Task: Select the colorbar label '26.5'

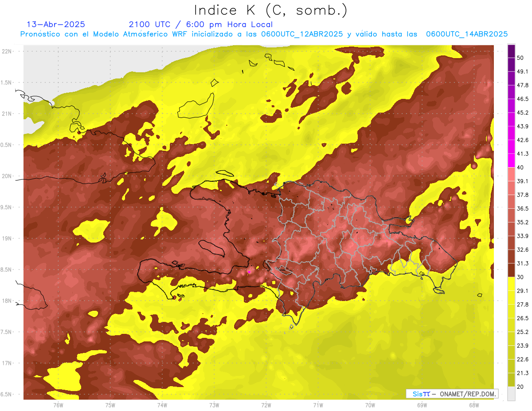Action: [x=523, y=318]
